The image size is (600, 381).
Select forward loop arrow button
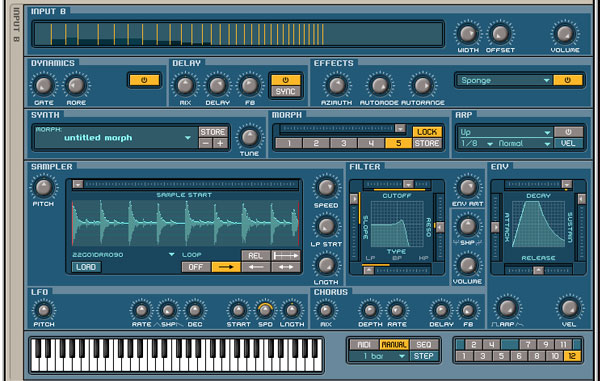coord(226,267)
